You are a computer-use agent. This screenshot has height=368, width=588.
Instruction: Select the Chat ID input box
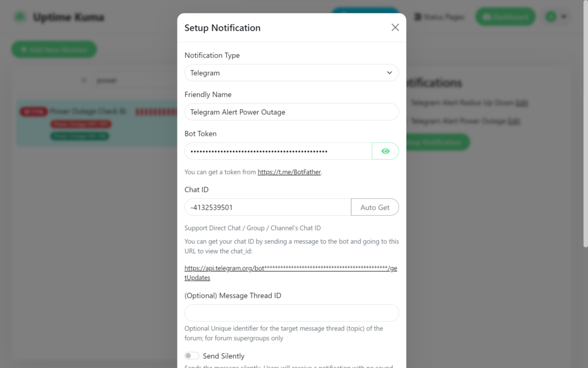(268, 207)
